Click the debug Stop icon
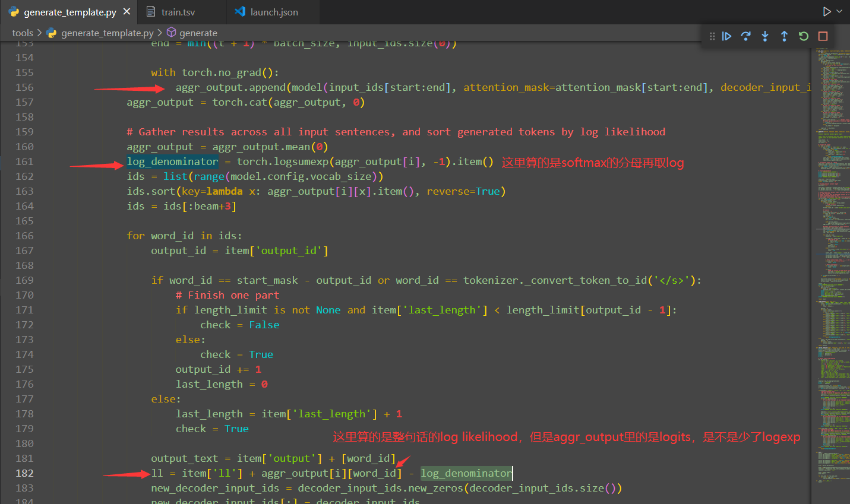850x504 pixels. click(823, 36)
